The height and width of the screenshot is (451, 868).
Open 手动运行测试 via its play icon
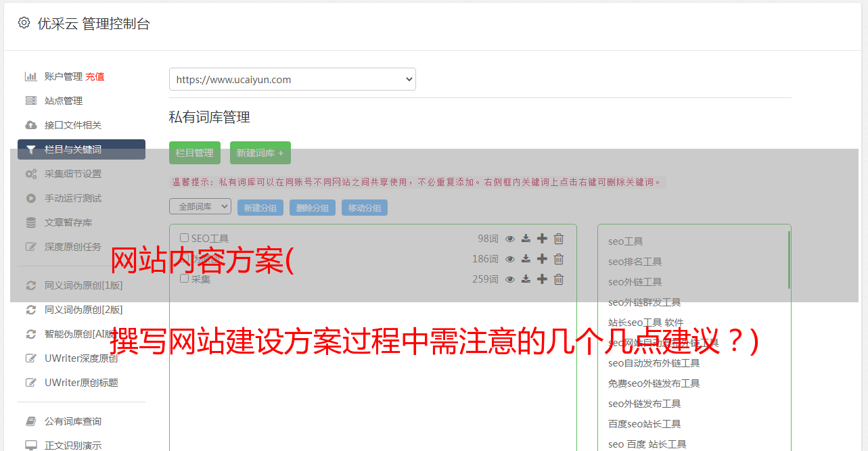point(30,198)
